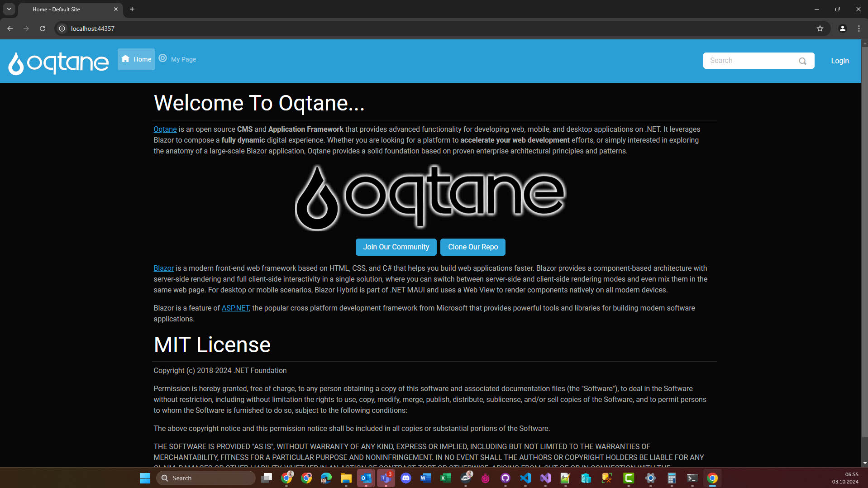Open the browser profile icon
The width and height of the screenshot is (868, 488).
(x=842, y=28)
